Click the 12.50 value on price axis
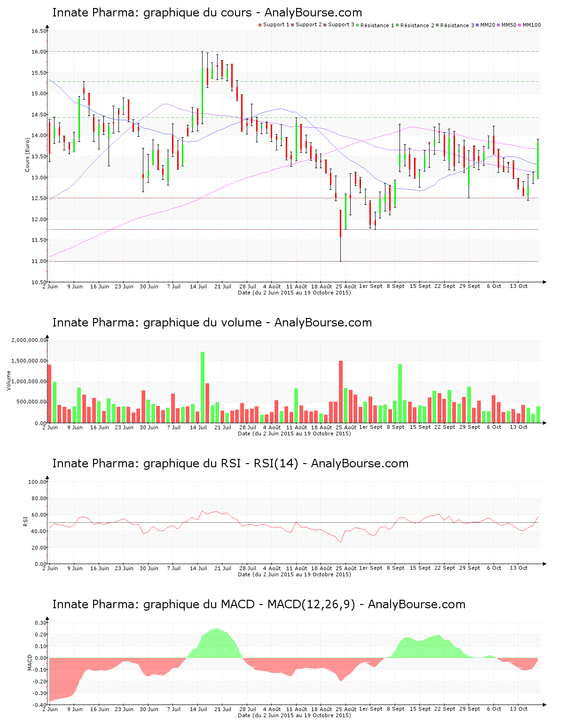The width and height of the screenshot is (564, 728). [x=39, y=199]
